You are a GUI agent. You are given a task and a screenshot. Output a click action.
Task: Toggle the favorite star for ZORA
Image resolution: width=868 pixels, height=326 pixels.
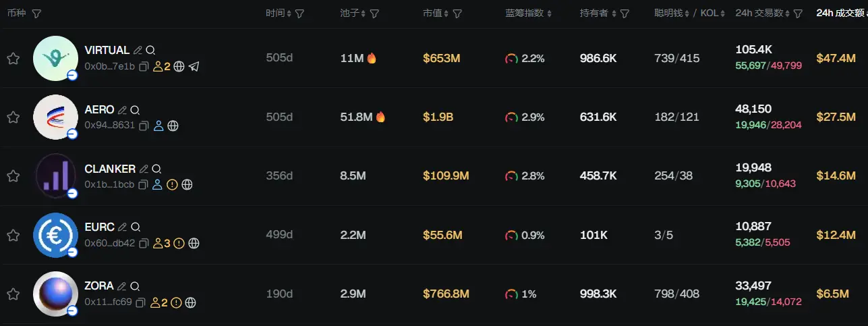[13, 294]
